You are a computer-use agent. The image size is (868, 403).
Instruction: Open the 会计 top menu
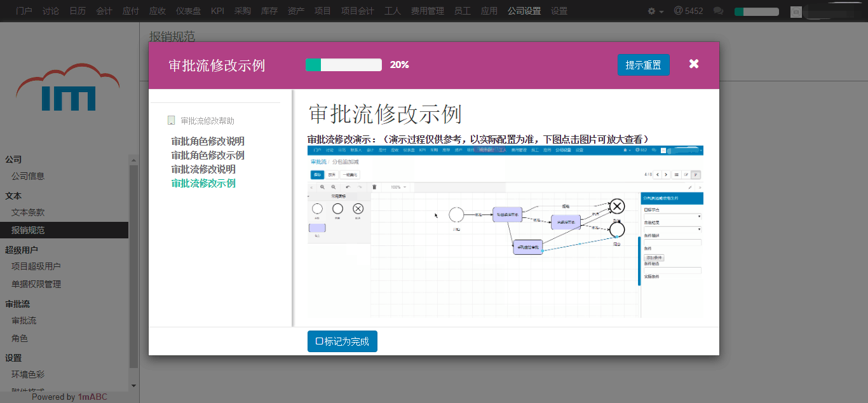104,11
